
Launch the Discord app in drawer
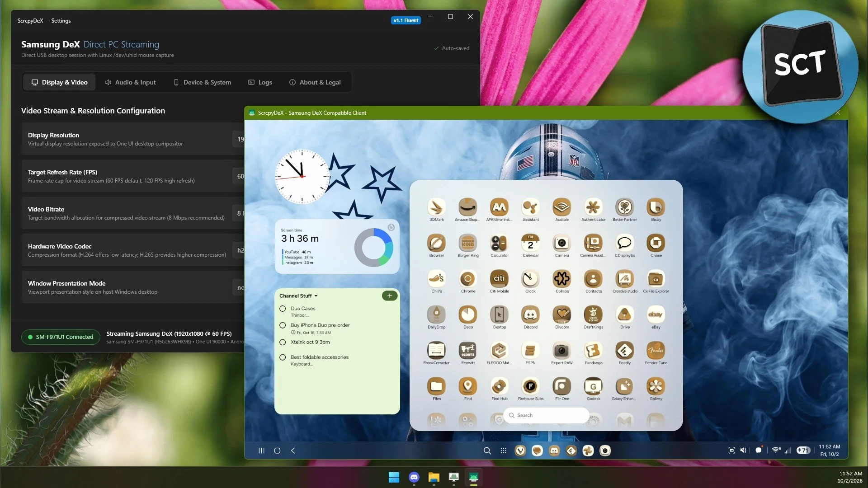tap(530, 314)
